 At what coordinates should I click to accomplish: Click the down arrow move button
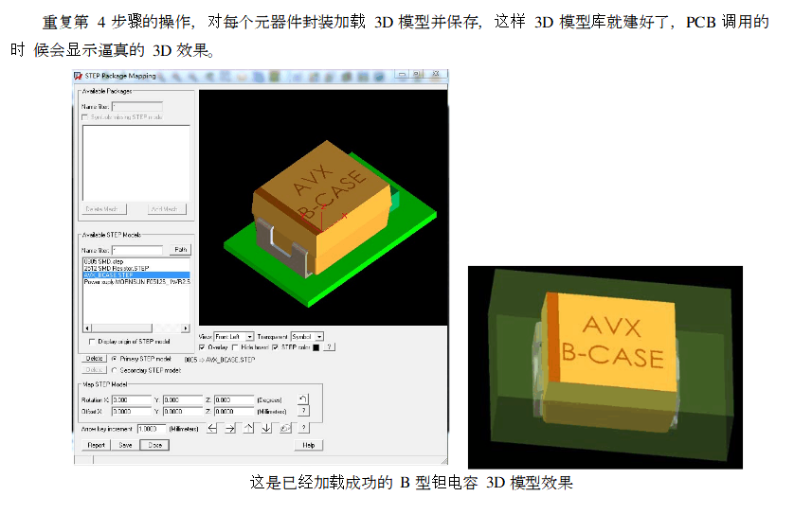click(266, 428)
